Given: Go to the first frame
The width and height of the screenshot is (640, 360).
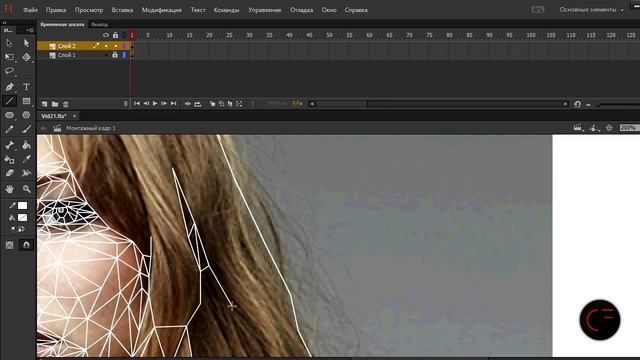Looking at the screenshot, I should pyautogui.click(x=137, y=104).
